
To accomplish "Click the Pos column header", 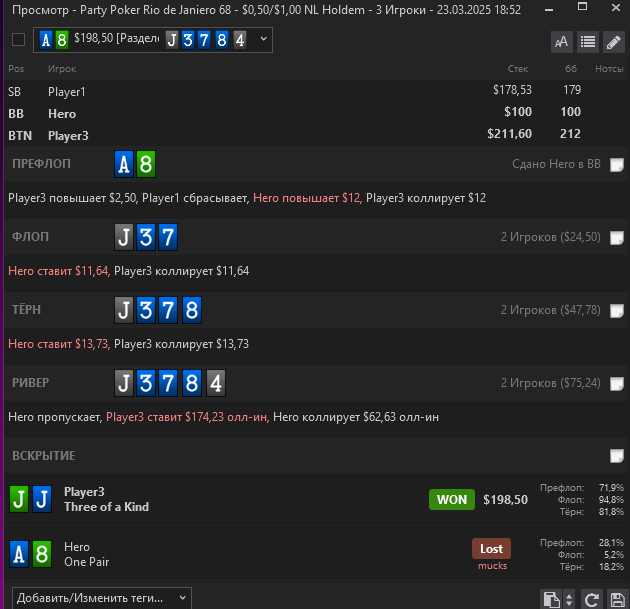I will [x=16, y=69].
